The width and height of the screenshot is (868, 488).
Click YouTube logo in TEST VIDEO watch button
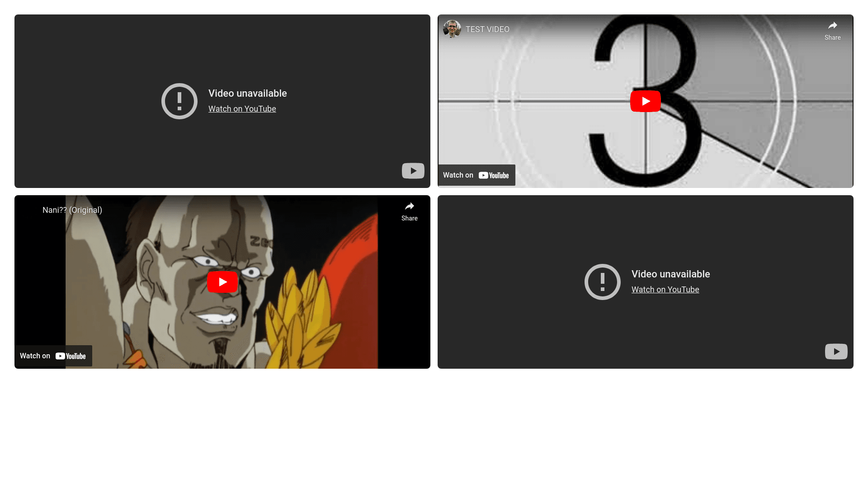coord(494,175)
